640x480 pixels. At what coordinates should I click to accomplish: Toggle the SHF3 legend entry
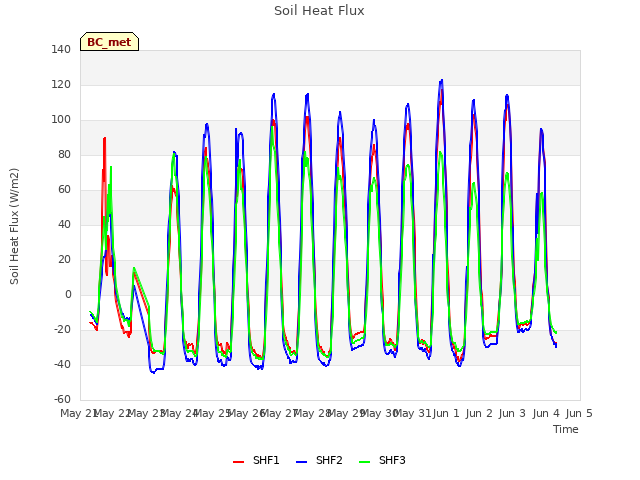382,460
